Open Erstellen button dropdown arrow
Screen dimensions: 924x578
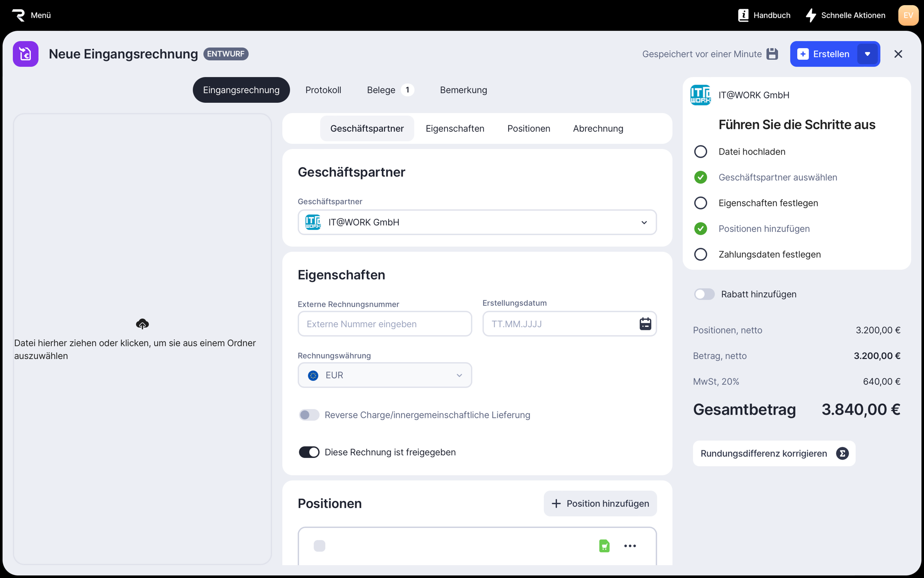click(867, 54)
